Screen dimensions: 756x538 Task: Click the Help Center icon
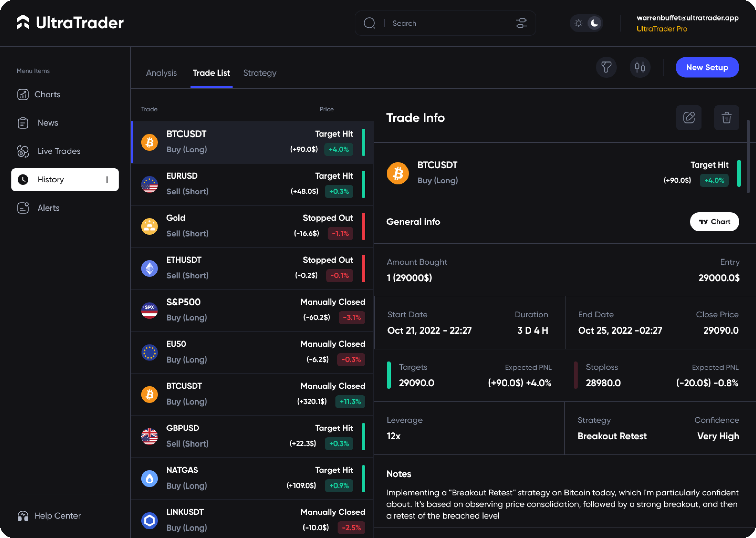[x=22, y=516]
